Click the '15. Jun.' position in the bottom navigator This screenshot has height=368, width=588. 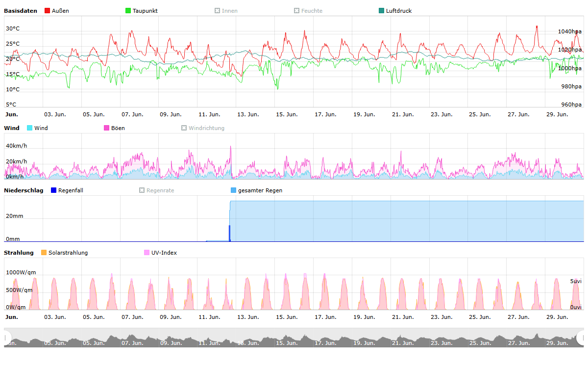pyautogui.click(x=285, y=342)
